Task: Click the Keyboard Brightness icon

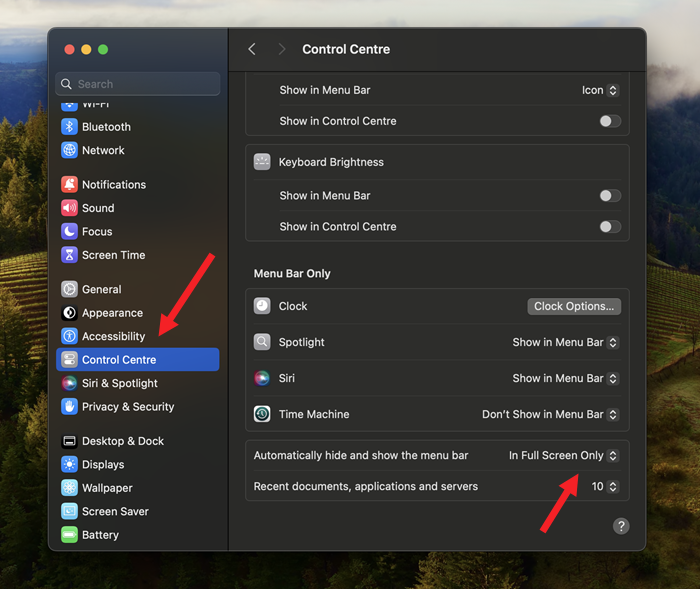Action: 262,162
